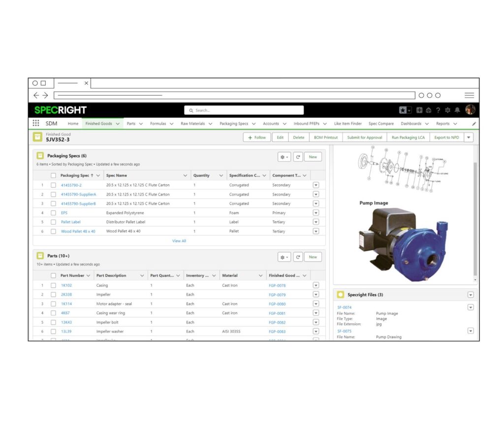The height and width of the screenshot is (434, 504).
Task: Open the Home tab
Action: click(x=73, y=124)
